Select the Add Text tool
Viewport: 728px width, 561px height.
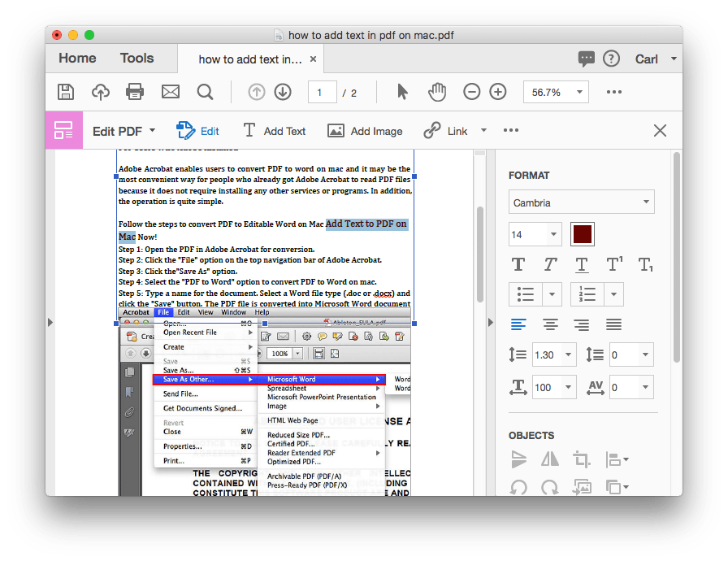275,130
